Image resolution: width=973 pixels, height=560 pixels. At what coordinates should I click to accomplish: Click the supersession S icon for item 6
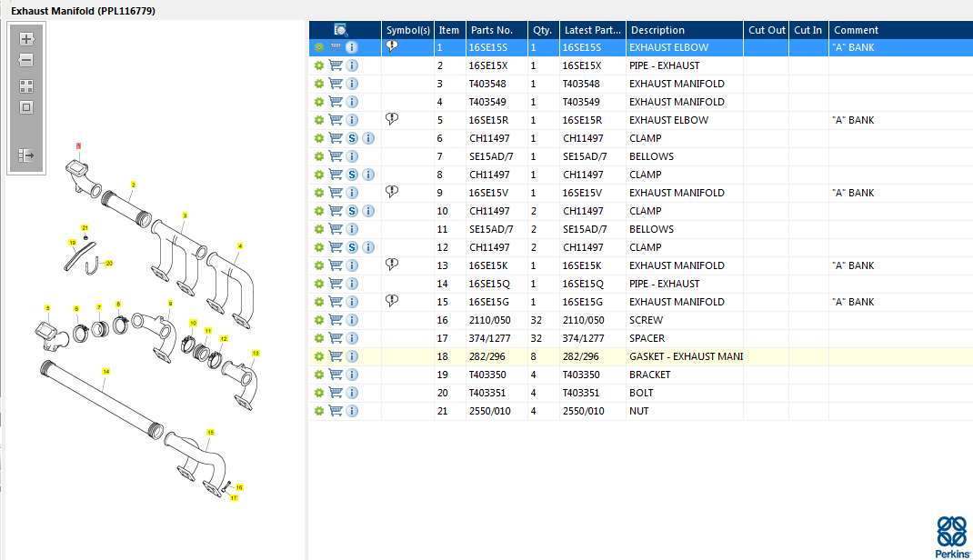pos(352,138)
